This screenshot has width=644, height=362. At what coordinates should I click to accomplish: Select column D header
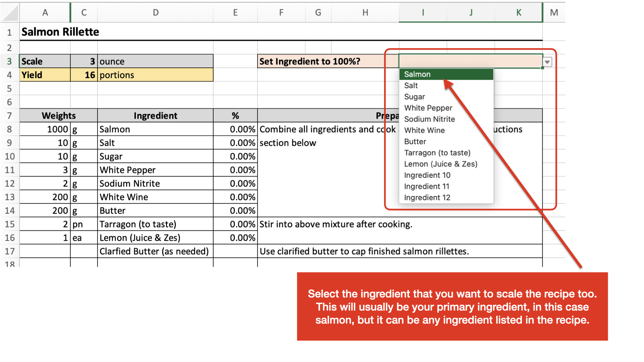pyautogui.click(x=155, y=12)
